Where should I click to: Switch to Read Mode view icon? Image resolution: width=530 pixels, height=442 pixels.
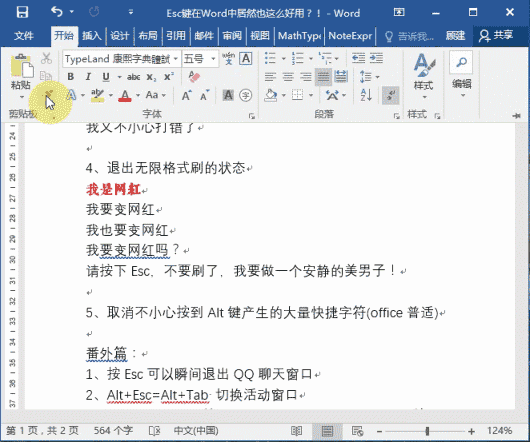point(296,431)
